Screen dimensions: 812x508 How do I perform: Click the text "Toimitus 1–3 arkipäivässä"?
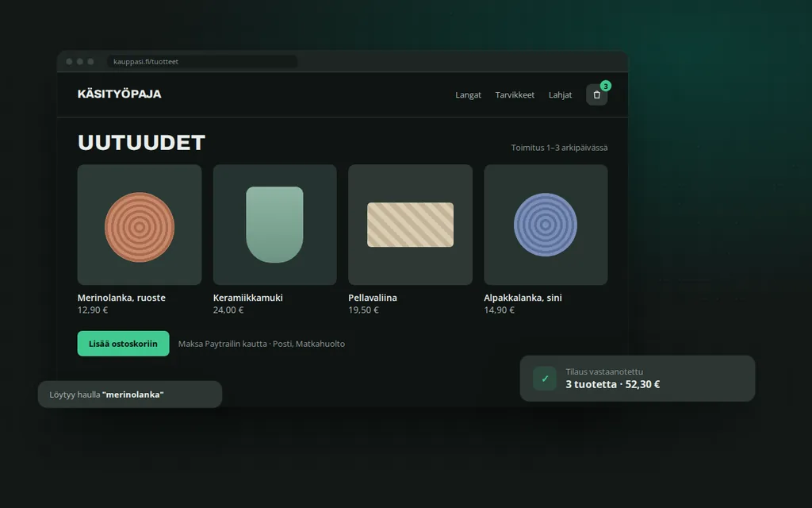click(x=559, y=148)
